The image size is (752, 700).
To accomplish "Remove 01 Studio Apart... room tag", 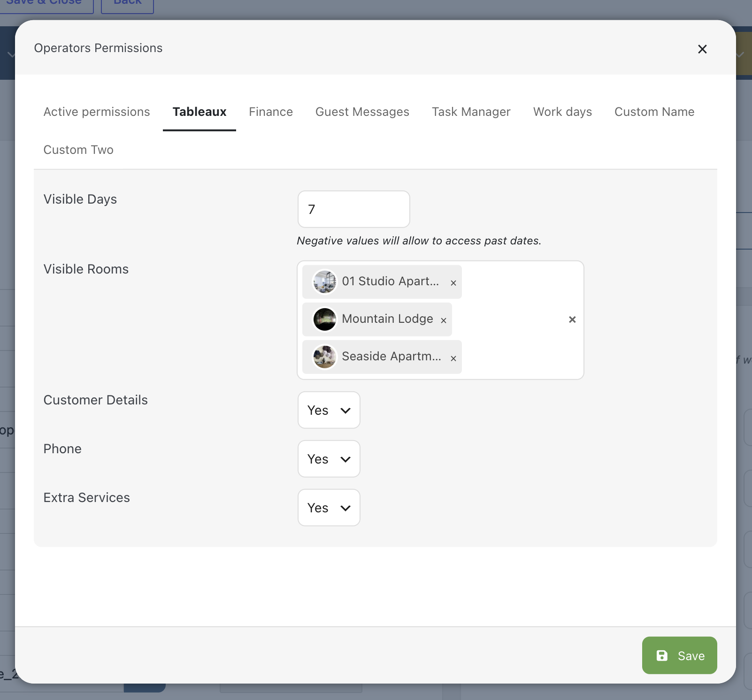I will pyautogui.click(x=453, y=283).
